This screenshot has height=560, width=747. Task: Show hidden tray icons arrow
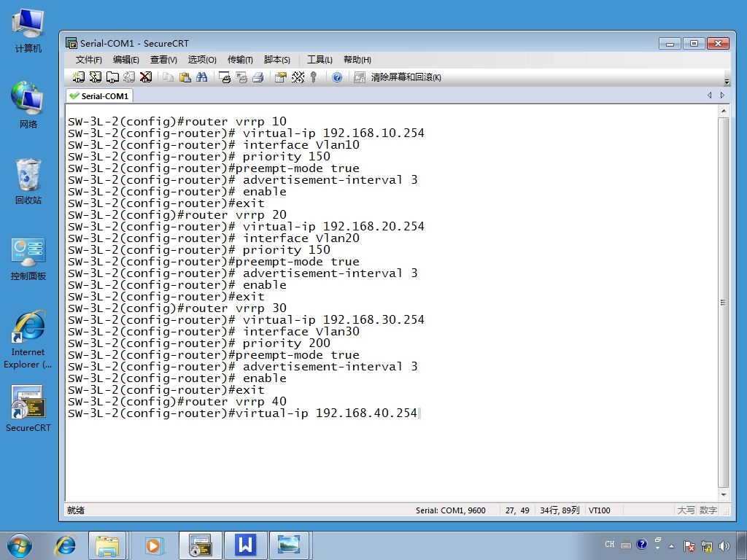[672, 546]
